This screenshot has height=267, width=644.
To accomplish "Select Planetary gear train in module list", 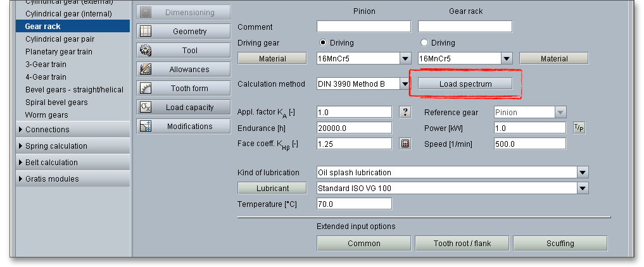I will pos(58,52).
